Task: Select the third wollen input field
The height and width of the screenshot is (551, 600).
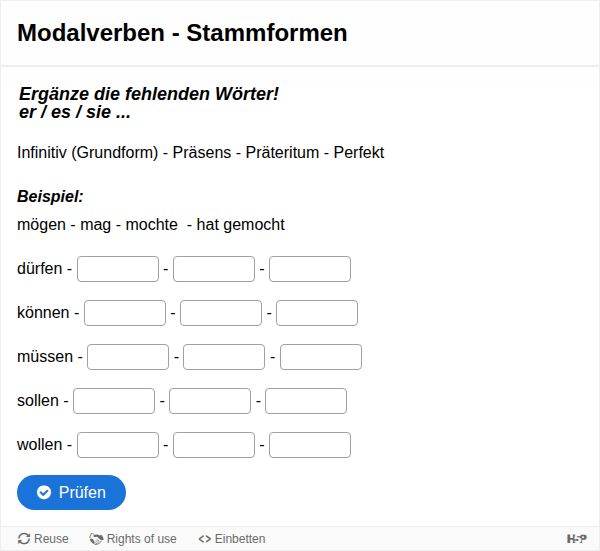Action: (310, 445)
